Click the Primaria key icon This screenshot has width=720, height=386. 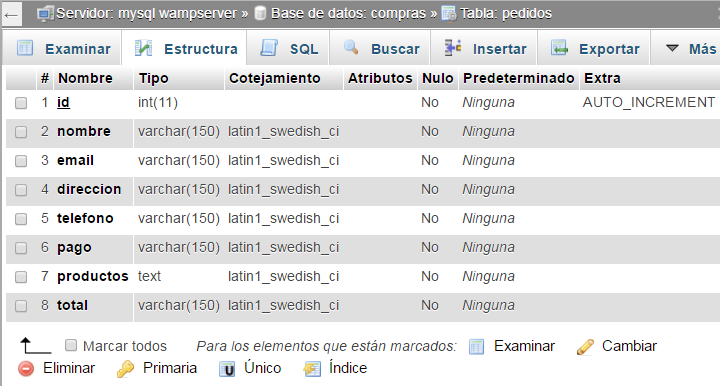125,369
